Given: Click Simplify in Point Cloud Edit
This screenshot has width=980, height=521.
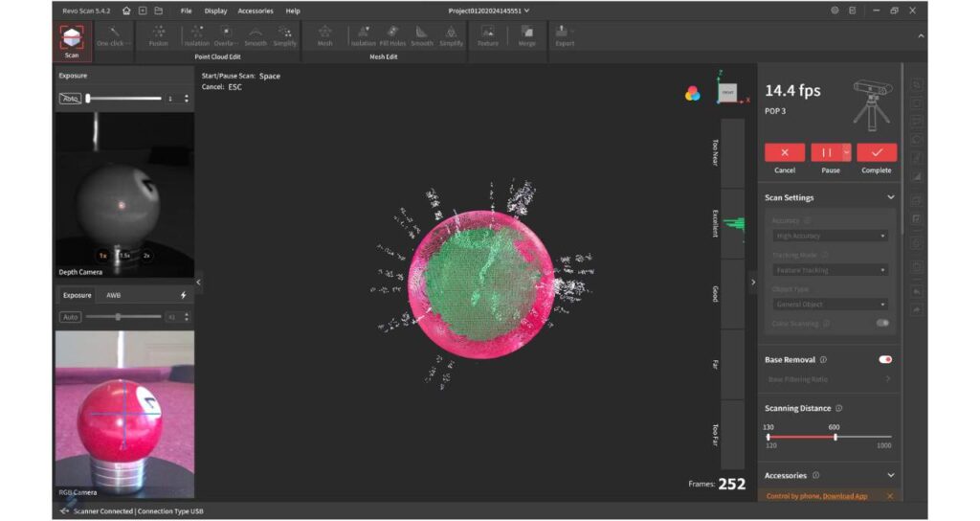Looking at the screenshot, I should point(285,36).
